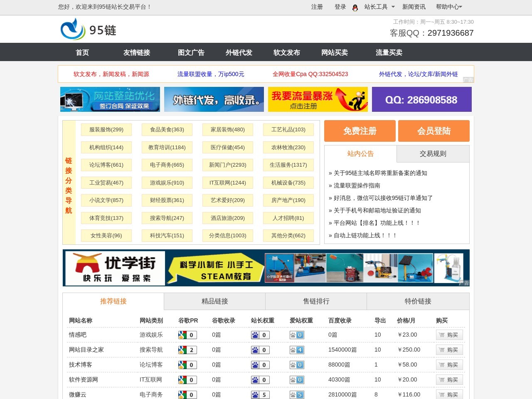Click the 免费注册 button

pyautogui.click(x=360, y=131)
